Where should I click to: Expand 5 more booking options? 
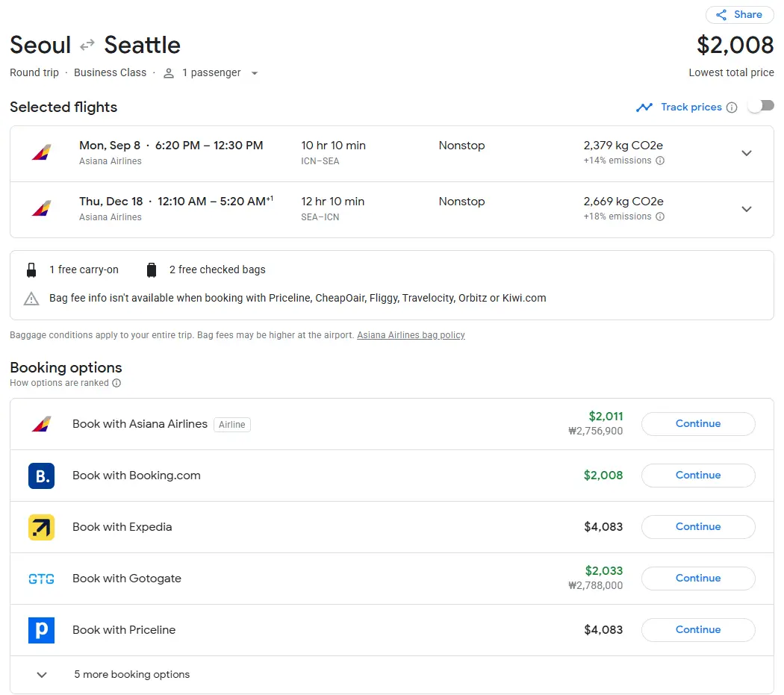pos(392,675)
